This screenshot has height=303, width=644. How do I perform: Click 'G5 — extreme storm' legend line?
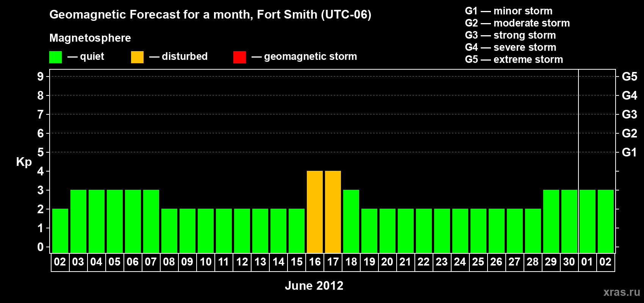514,59
